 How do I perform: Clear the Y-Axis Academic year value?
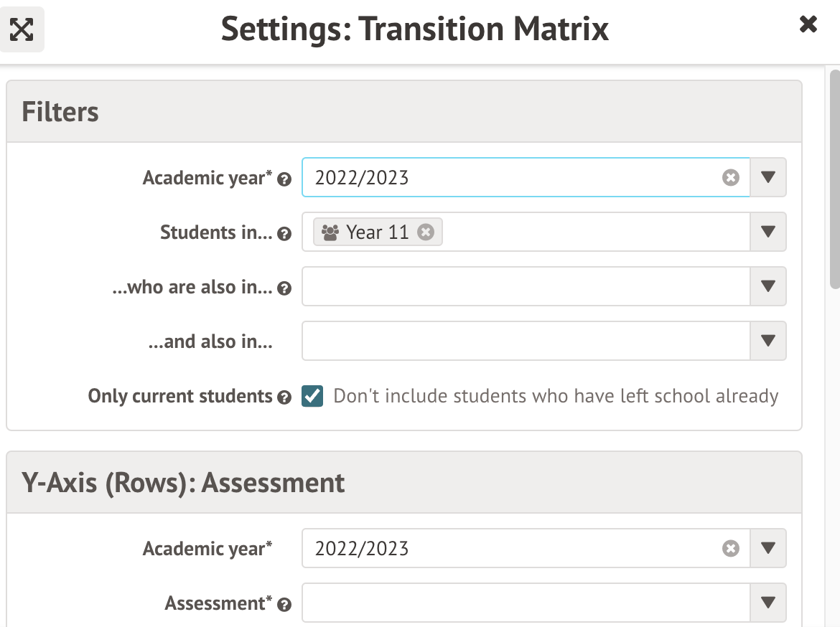tap(731, 549)
